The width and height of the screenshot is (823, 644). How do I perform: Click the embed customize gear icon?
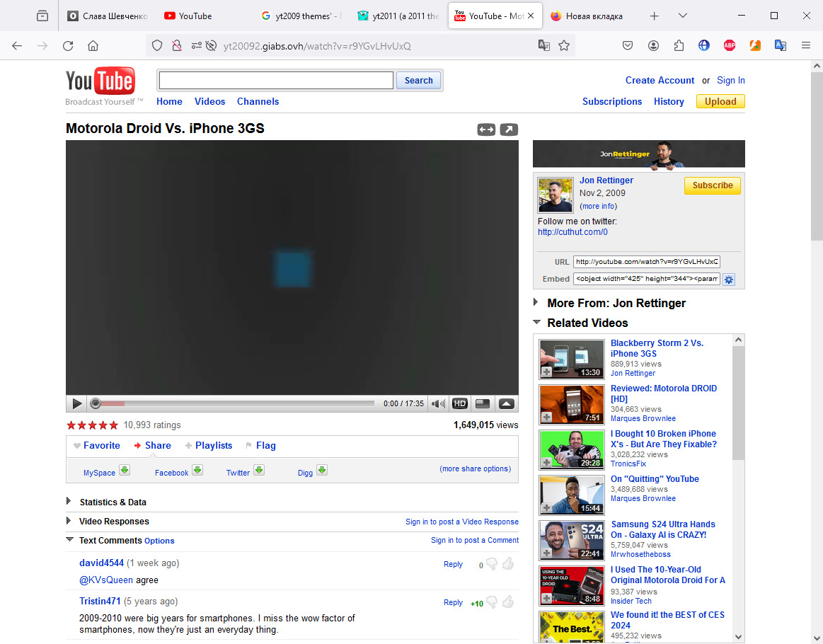[728, 280]
